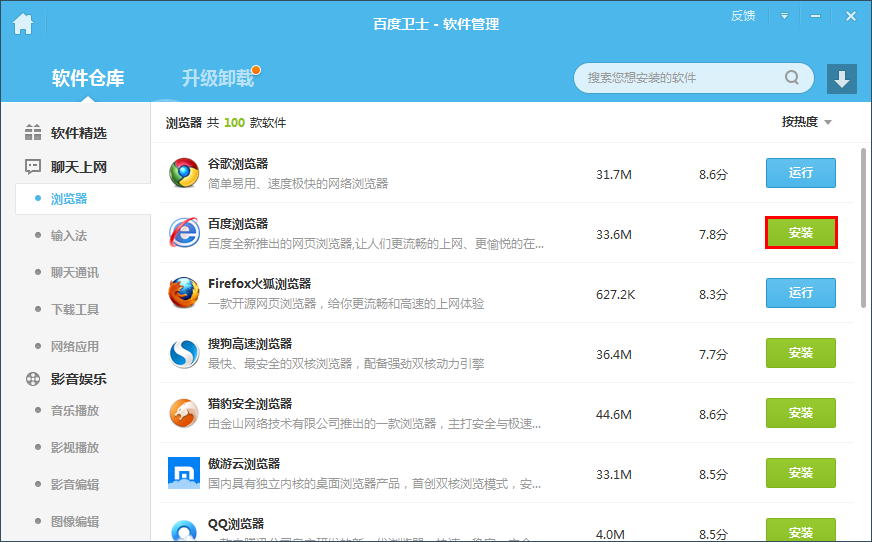Select 图像编辑 in the sidebar

pyautogui.click(x=75, y=521)
